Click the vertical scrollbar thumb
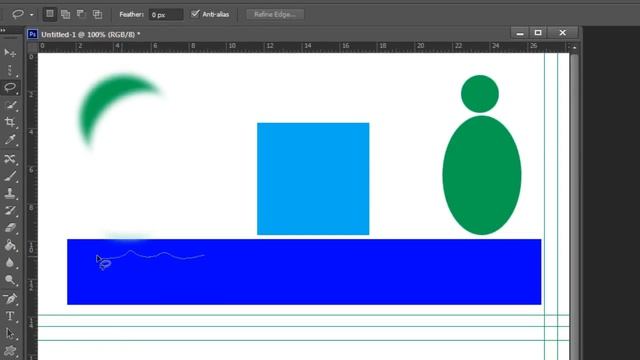640x360 pixels. coord(574,206)
